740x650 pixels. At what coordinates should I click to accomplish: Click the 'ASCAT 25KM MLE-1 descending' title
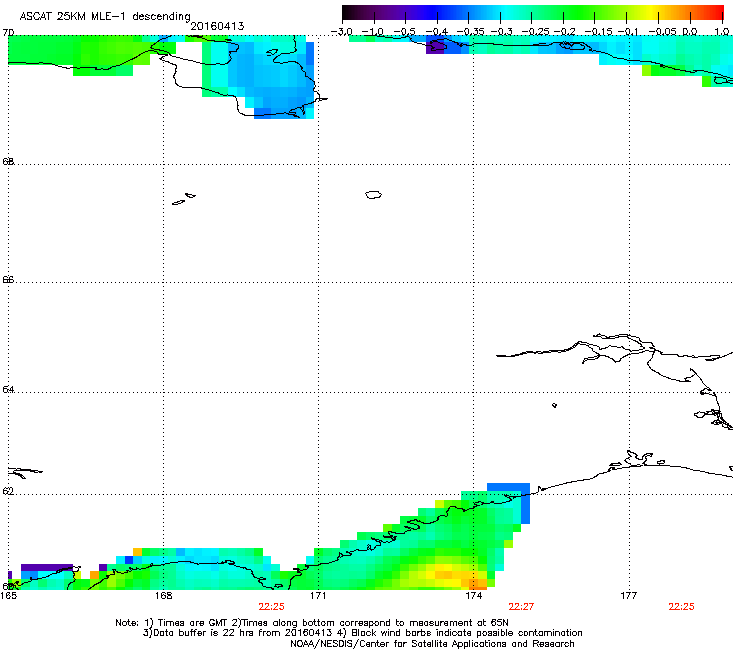coord(105,16)
